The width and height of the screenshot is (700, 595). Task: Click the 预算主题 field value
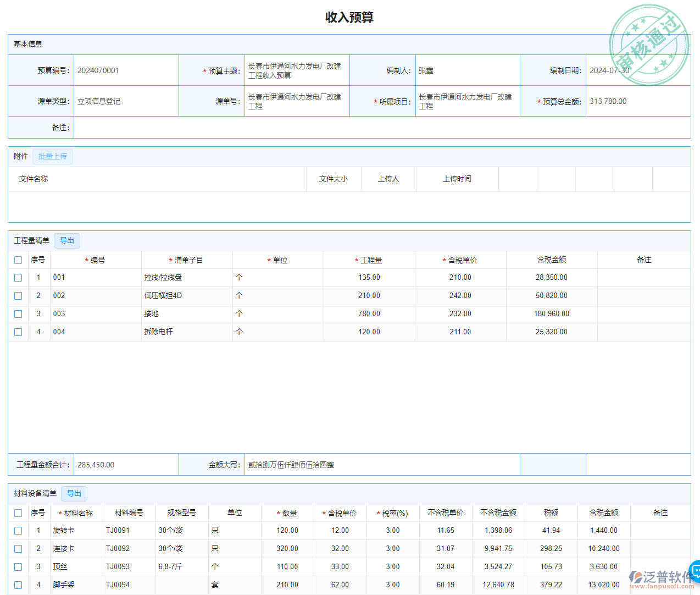point(297,70)
